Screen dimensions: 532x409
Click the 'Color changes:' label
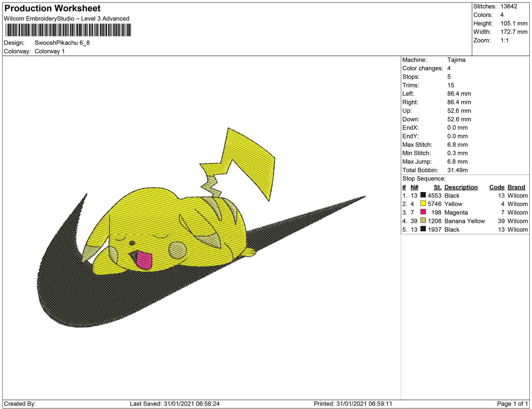click(x=423, y=68)
